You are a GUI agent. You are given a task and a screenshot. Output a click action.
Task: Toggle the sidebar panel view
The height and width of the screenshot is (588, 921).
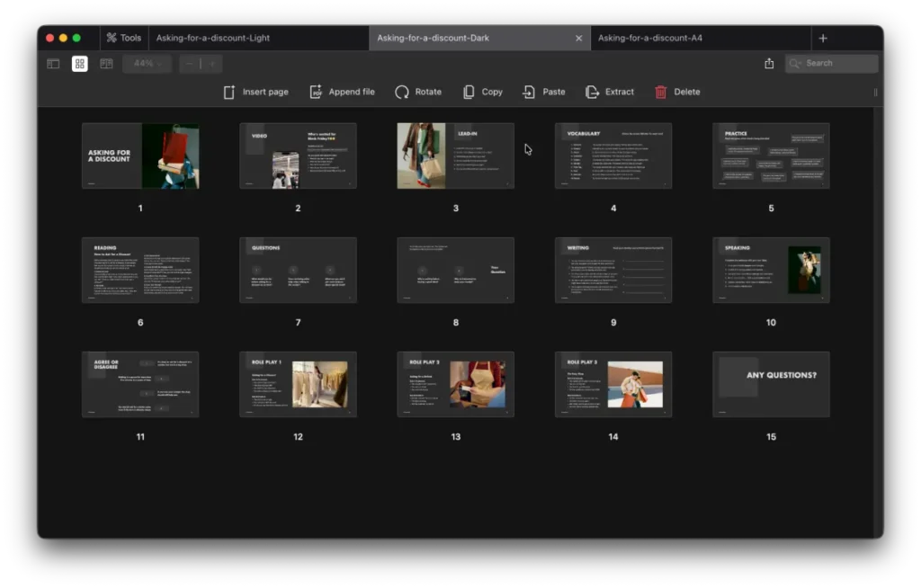click(x=53, y=64)
